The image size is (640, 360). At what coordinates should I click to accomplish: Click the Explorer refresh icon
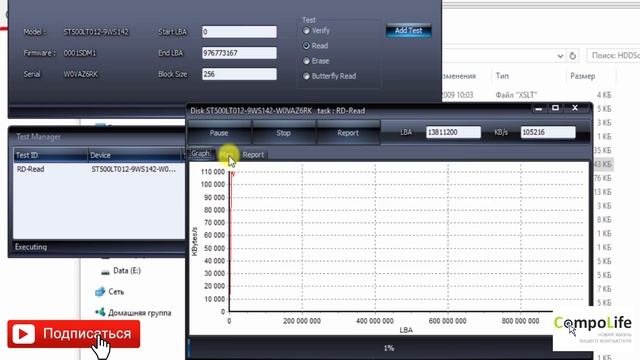click(573, 56)
